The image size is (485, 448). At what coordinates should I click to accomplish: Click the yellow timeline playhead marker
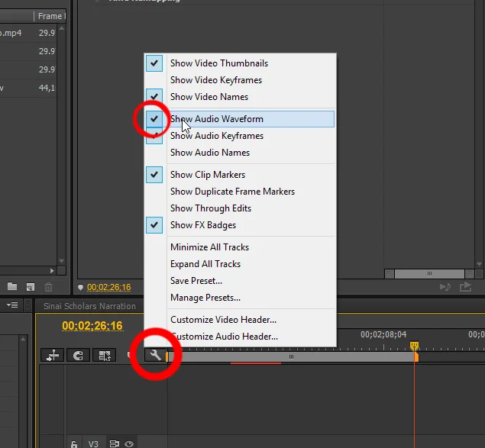(x=415, y=345)
